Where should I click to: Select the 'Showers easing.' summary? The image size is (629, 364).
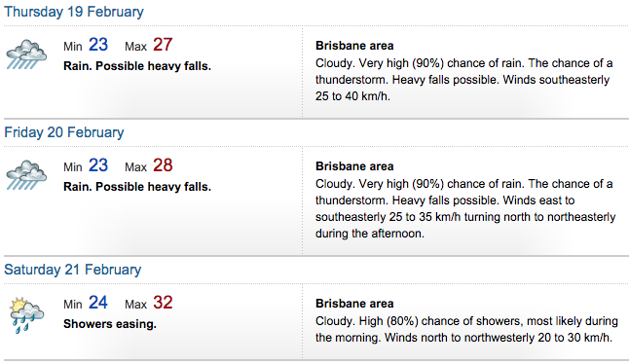(110, 324)
